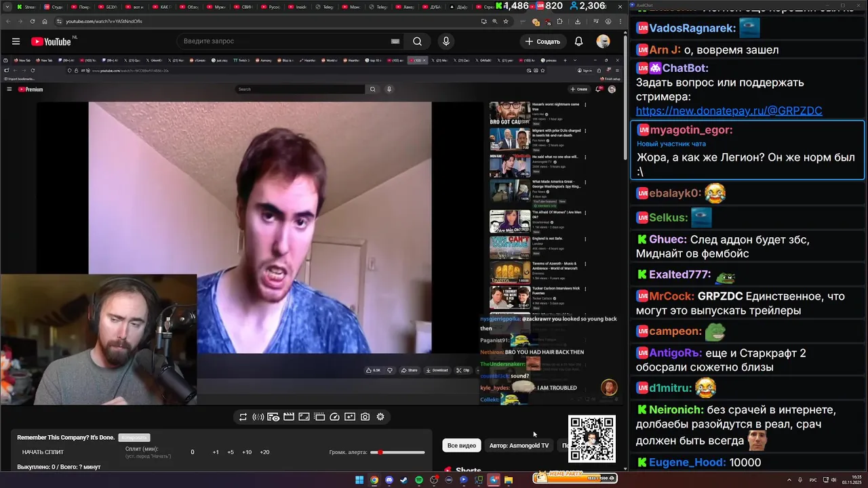Screen dimensions: 868x488
Task: Open Google Chrome from the taskbar
Action: point(374,480)
